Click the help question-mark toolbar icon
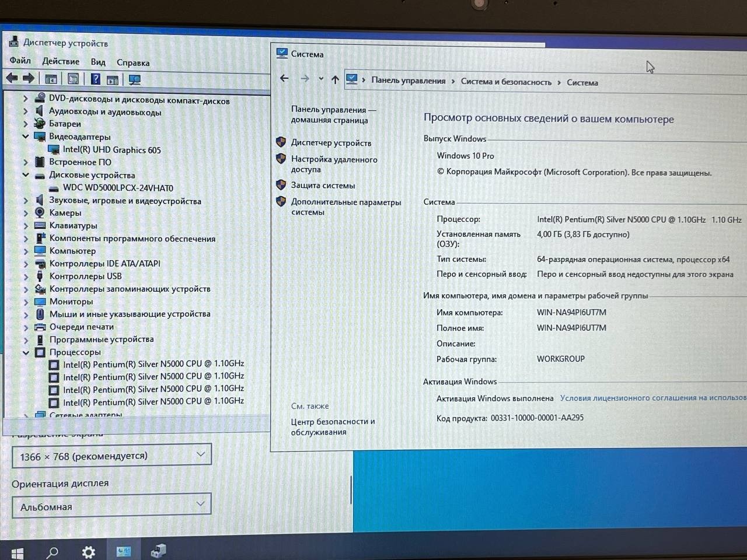Viewport: 747px width, 560px height. click(96, 79)
